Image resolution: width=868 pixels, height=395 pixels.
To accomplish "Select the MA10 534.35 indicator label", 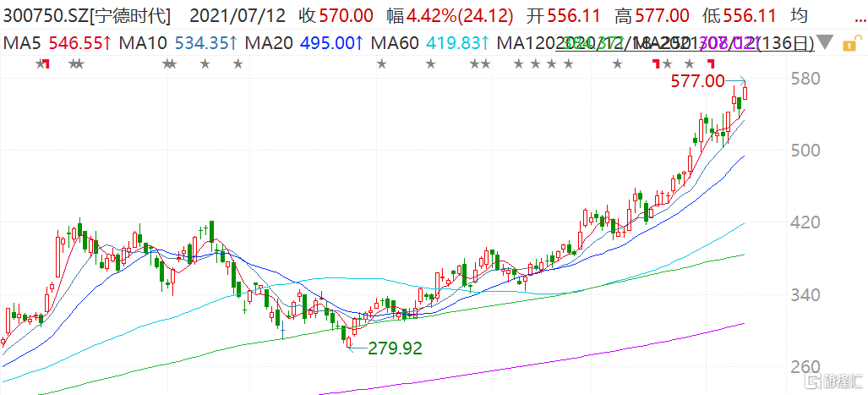I will pyautogui.click(x=179, y=42).
